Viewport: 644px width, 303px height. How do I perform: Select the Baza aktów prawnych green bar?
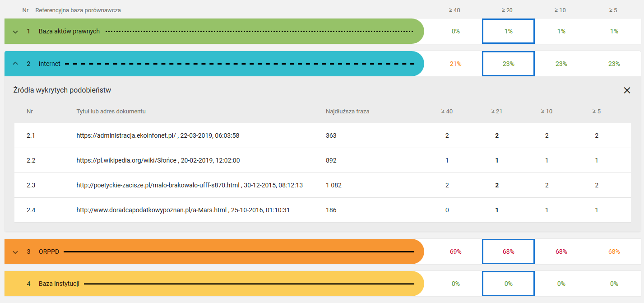(214, 31)
